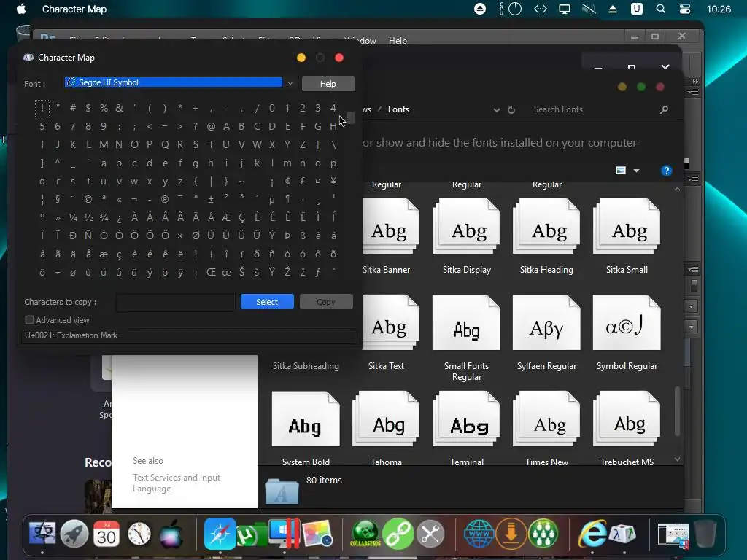
Task: Click the blue Select button
Action: point(267,301)
